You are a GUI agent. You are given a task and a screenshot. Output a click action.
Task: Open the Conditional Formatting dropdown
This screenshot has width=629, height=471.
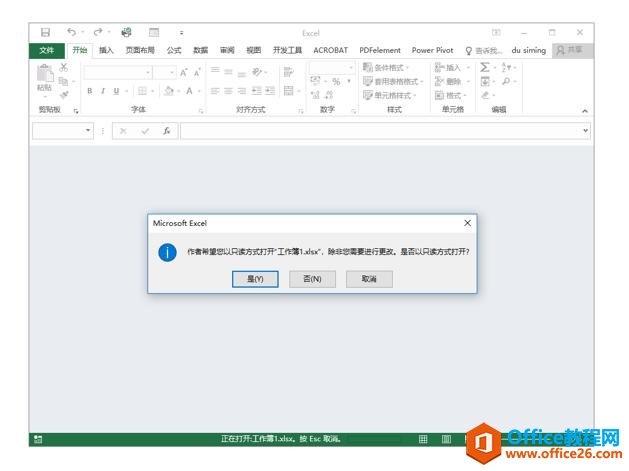point(386,67)
